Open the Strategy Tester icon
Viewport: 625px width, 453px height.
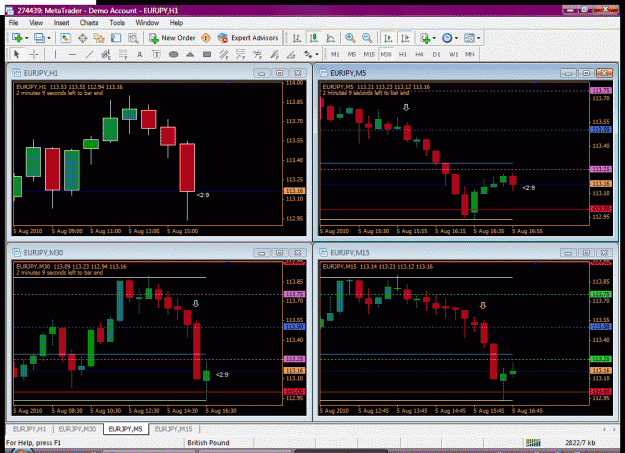pyautogui.click(x=133, y=38)
